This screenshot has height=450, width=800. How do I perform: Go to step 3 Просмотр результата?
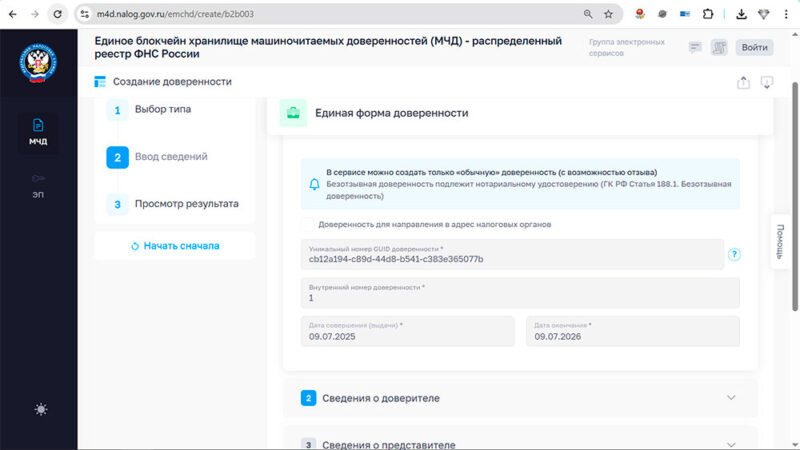coord(172,204)
